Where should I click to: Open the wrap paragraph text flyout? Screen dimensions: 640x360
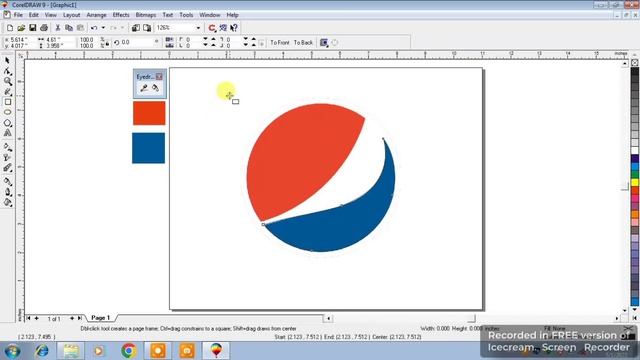coord(324,42)
